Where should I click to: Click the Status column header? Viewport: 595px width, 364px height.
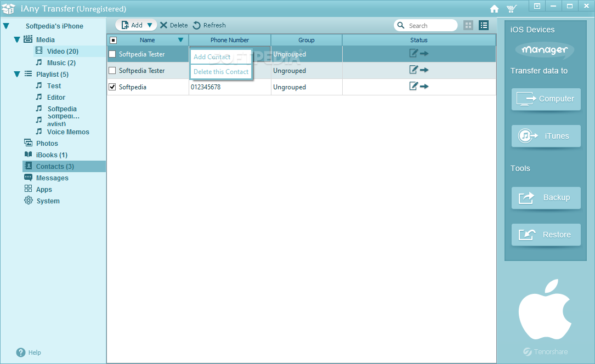419,40
